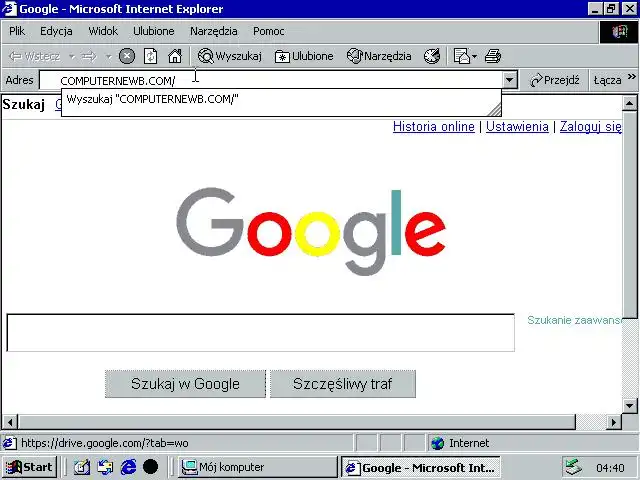Click inside the Adres address field
Screen dimensions: 640x480
point(271,80)
